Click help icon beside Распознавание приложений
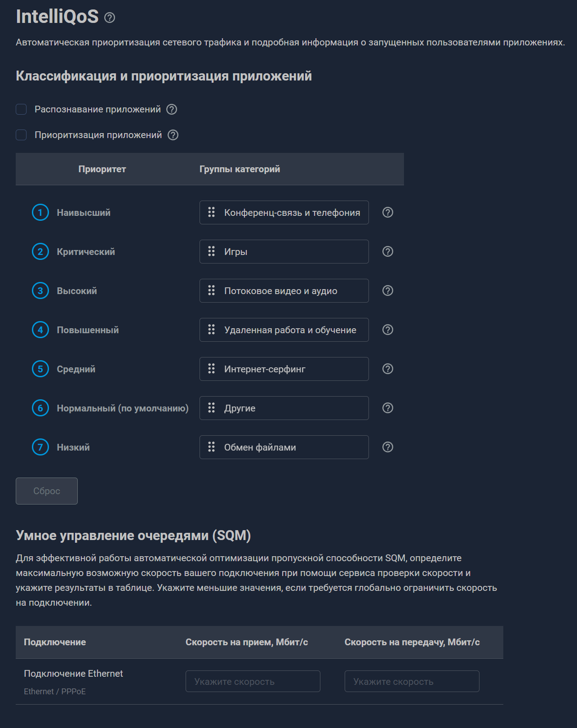 click(172, 109)
